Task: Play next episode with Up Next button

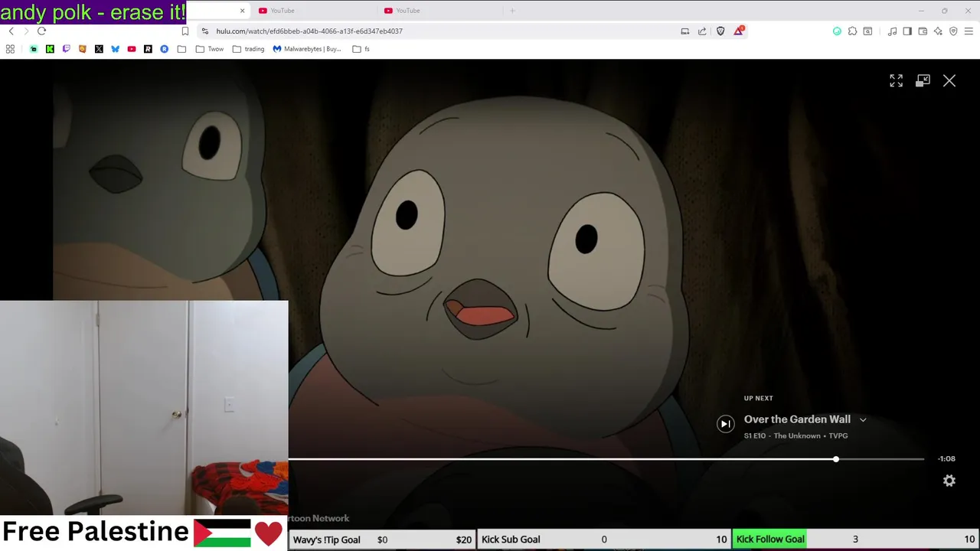Action: (x=725, y=423)
